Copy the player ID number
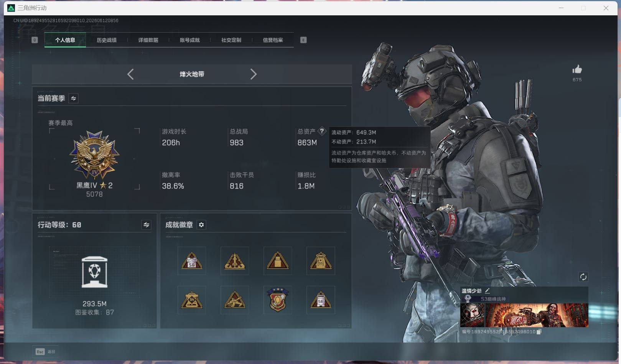This screenshot has height=364, width=621. click(539, 332)
